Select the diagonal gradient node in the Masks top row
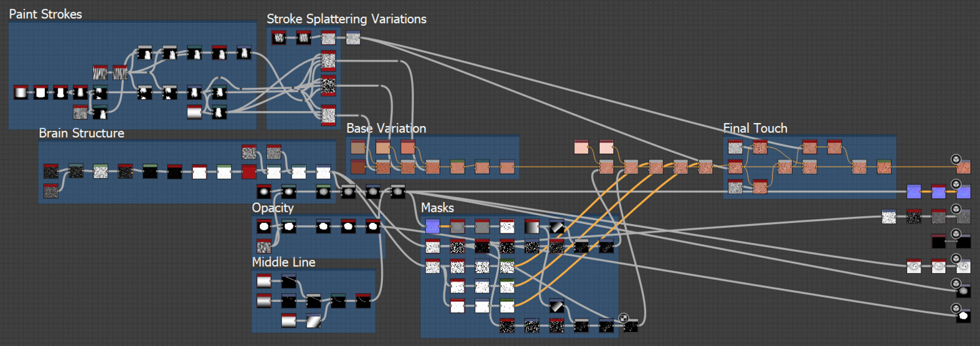 pyautogui.click(x=556, y=226)
